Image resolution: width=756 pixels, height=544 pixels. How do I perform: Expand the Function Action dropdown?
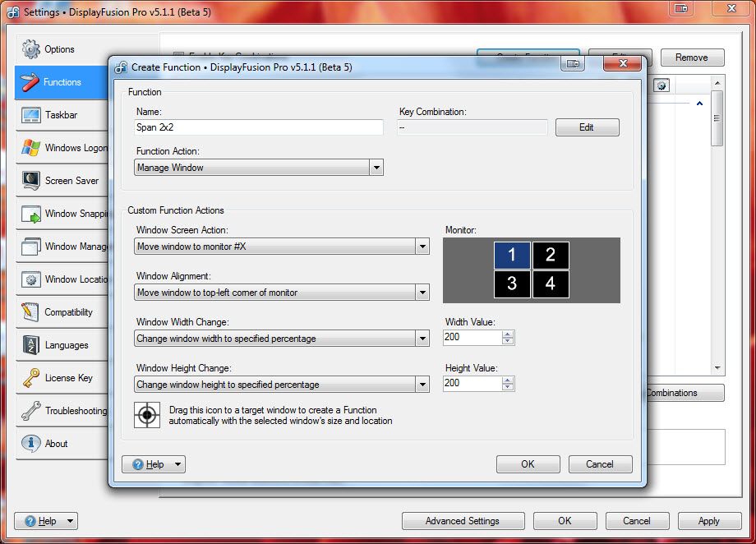coord(376,168)
